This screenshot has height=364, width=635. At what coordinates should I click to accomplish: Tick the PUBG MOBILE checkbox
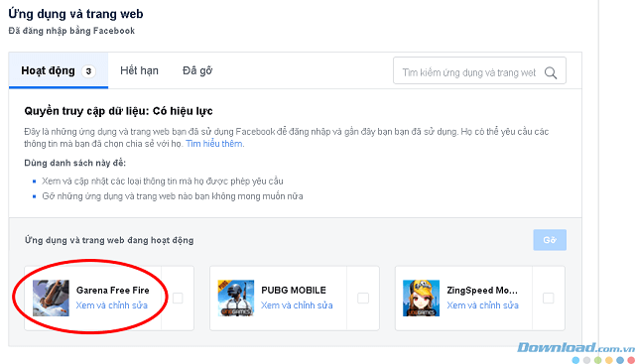[x=363, y=298]
